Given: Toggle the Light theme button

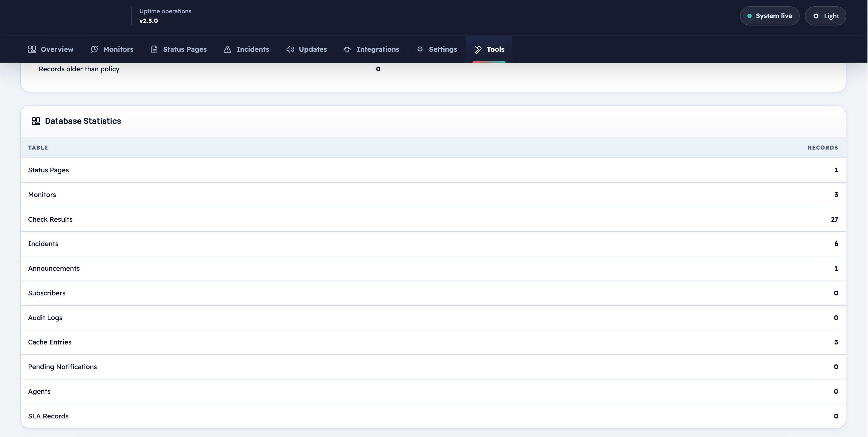Looking at the screenshot, I should tap(825, 16).
